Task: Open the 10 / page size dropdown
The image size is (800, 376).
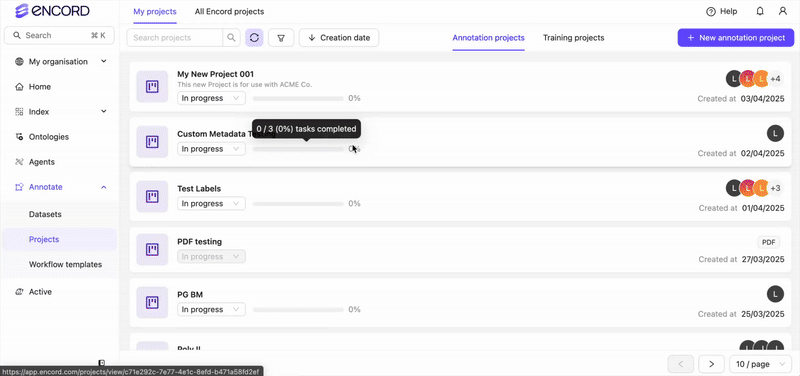Action: pyautogui.click(x=760, y=364)
